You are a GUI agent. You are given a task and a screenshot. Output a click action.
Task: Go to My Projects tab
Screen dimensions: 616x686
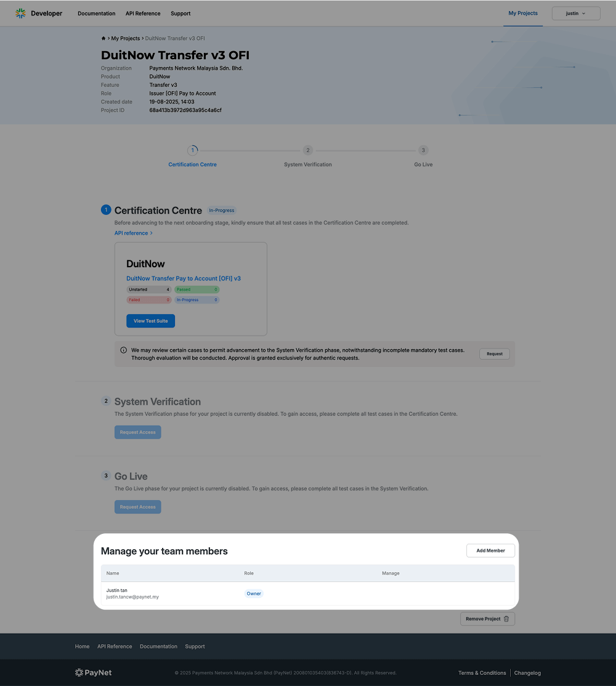523,13
